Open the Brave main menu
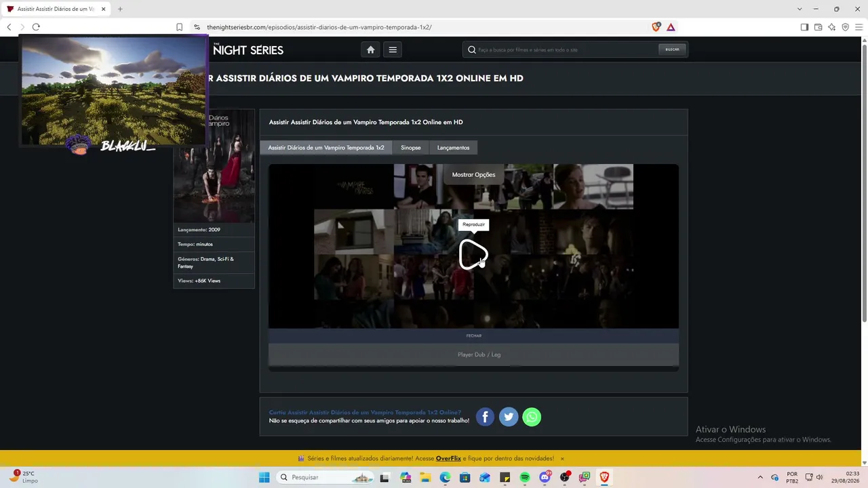Image resolution: width=868 pixels, height=488 pixels. point(859,27)
